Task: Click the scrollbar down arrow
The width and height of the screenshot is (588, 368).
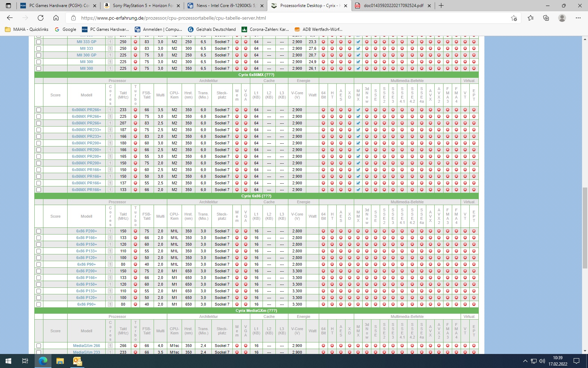Action: pyautogui.click(x=585, y=351)
